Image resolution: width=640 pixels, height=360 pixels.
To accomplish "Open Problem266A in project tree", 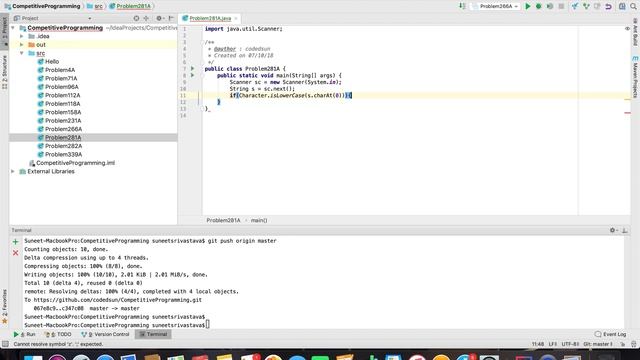I will [x=63, y=129].
